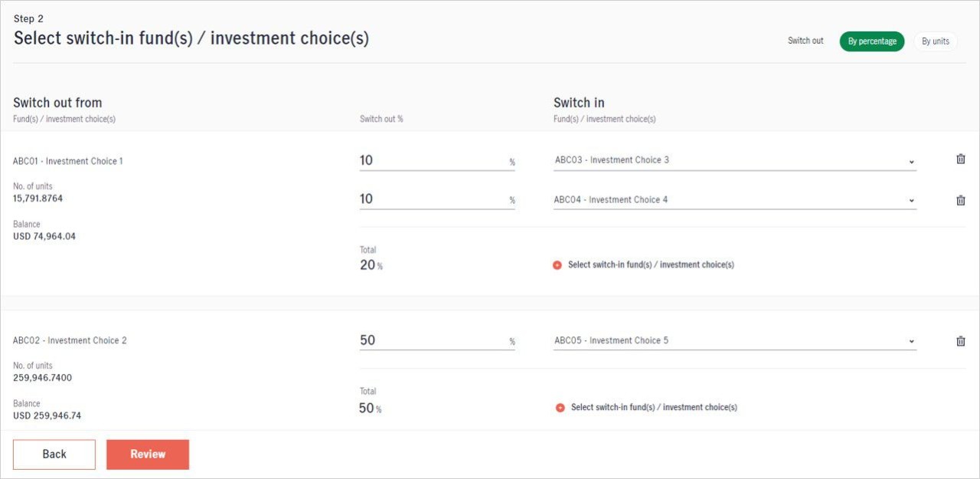Remove the ABC05 switch-in row via trash icon

coord(960,341)
